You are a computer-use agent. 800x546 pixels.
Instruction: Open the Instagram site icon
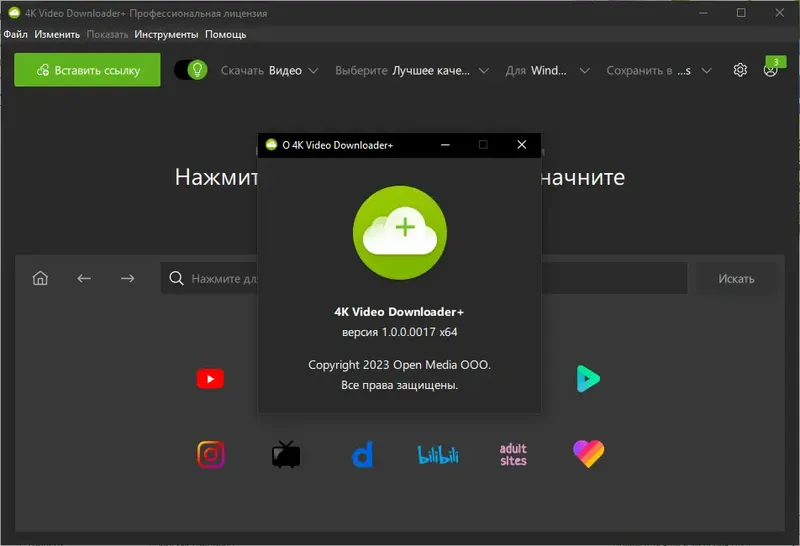(x=211, y=454)
